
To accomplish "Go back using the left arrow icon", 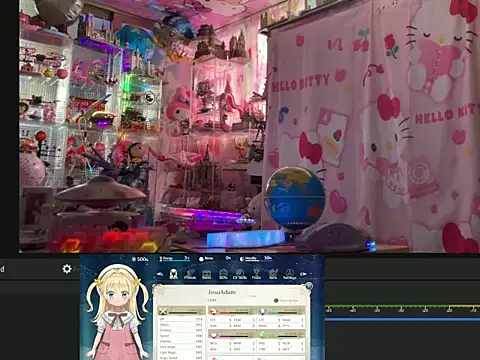I will pyautogui.click(x=160, y=274).
